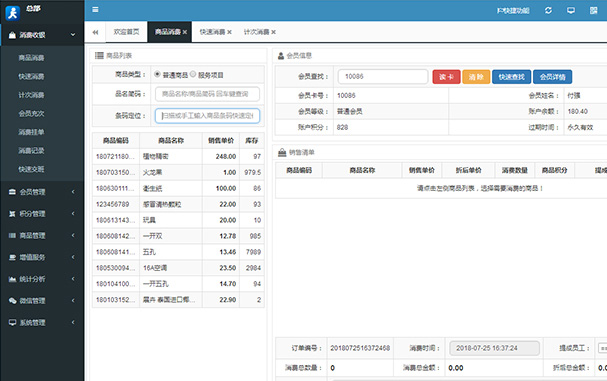Click the double-arrow tab scroll-left icon
This screenshot has width=607, height=381.
[95, 32]
